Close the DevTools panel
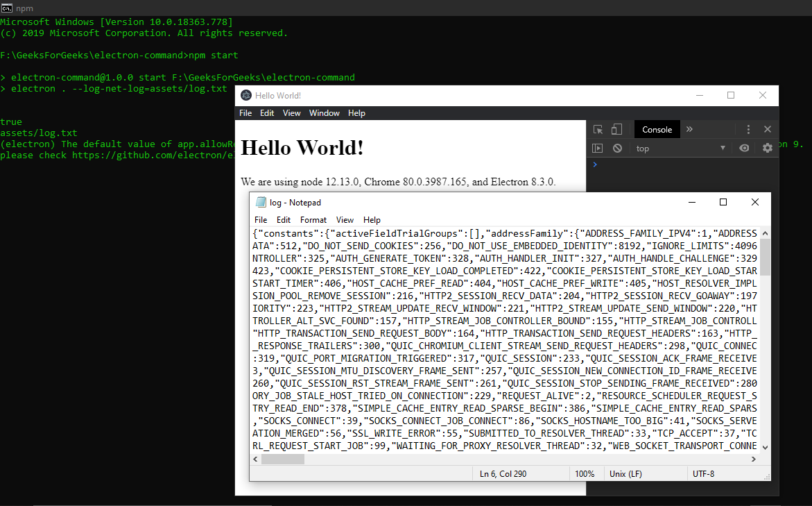This screenshot has width=812, height=506. [x=768, y=130]
